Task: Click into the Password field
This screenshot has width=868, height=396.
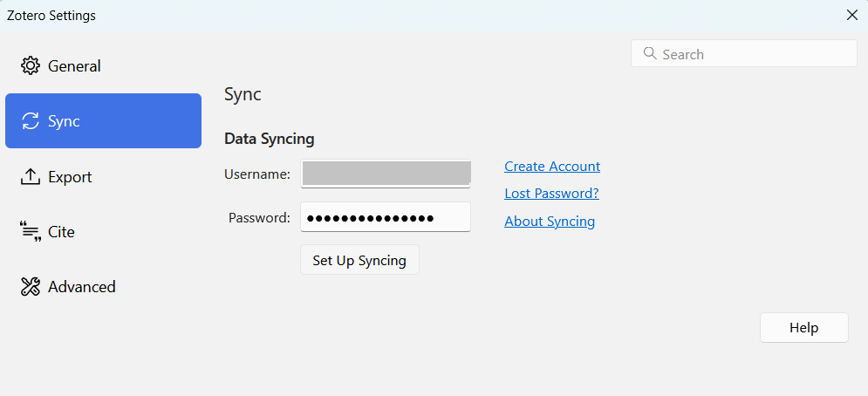Action: click(385, 217)
